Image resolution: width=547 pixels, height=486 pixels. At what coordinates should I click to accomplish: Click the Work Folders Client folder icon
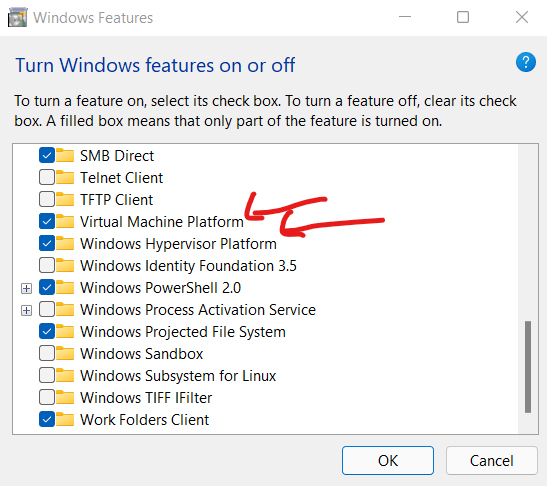click(65, 419)
